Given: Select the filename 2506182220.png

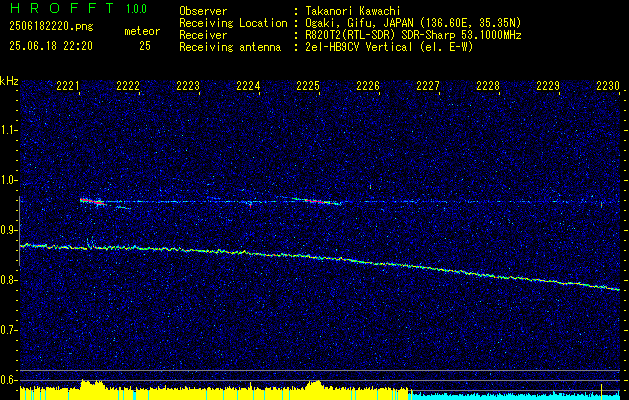Looking at the screenshot, I should click(51, 27).
